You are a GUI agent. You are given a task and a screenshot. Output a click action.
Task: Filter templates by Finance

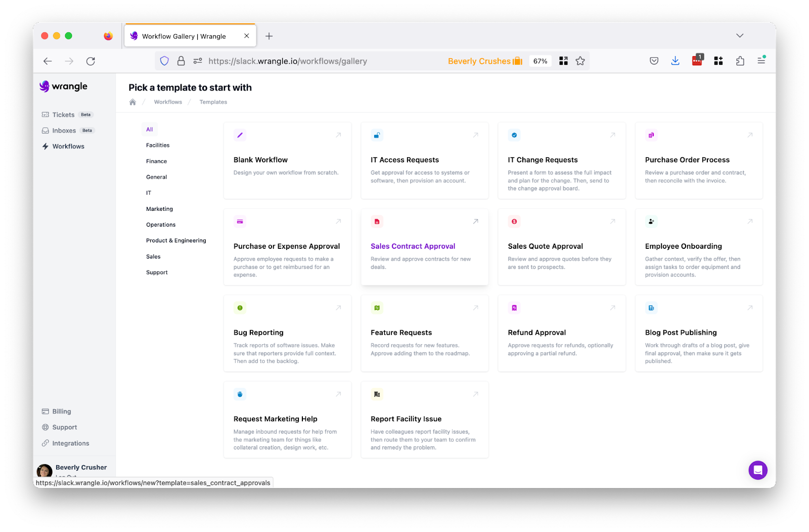pos(157,161)
